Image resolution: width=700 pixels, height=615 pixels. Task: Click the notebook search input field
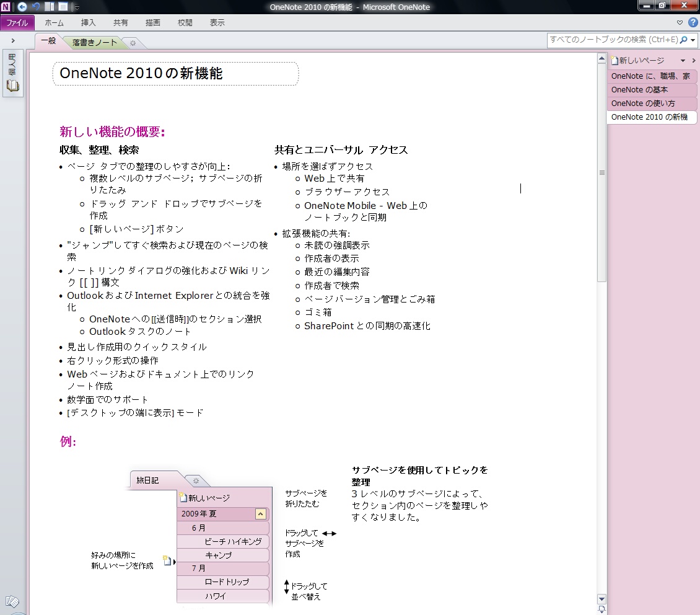pos(613,40)
